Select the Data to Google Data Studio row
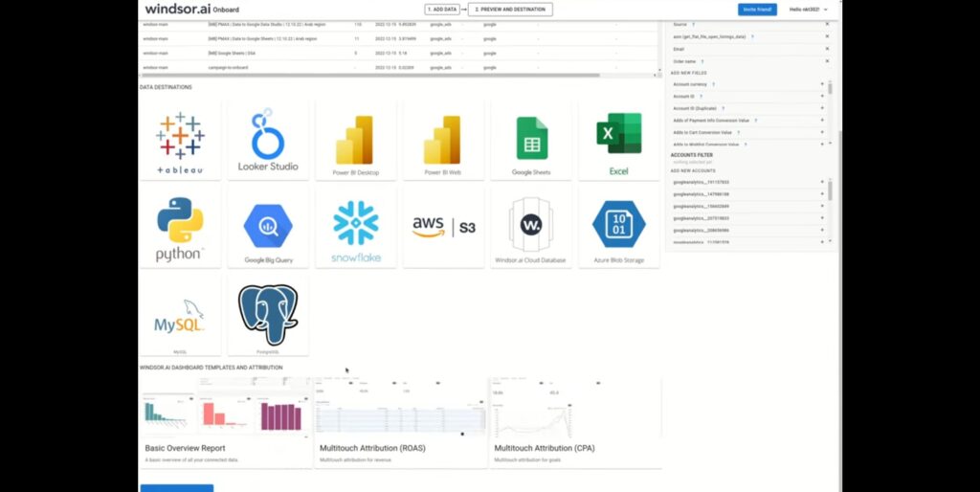Screen dimensions: 980x492 [x=399, y=24]
